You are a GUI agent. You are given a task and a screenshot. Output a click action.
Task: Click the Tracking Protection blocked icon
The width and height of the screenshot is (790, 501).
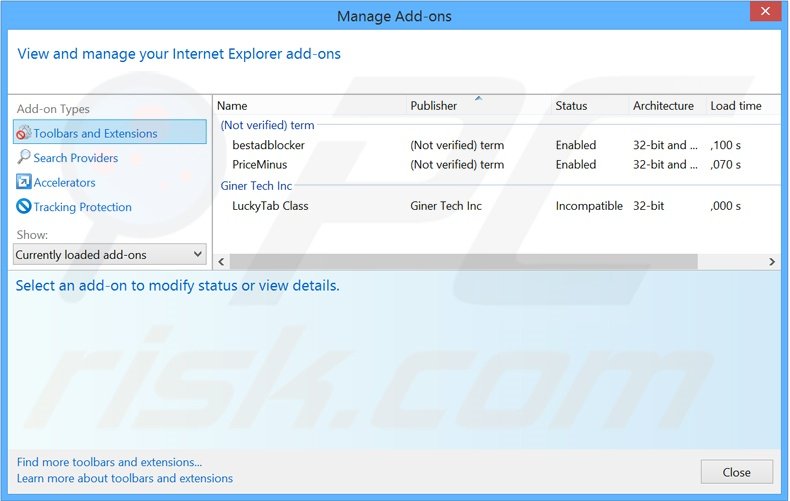tap(24, 206)
